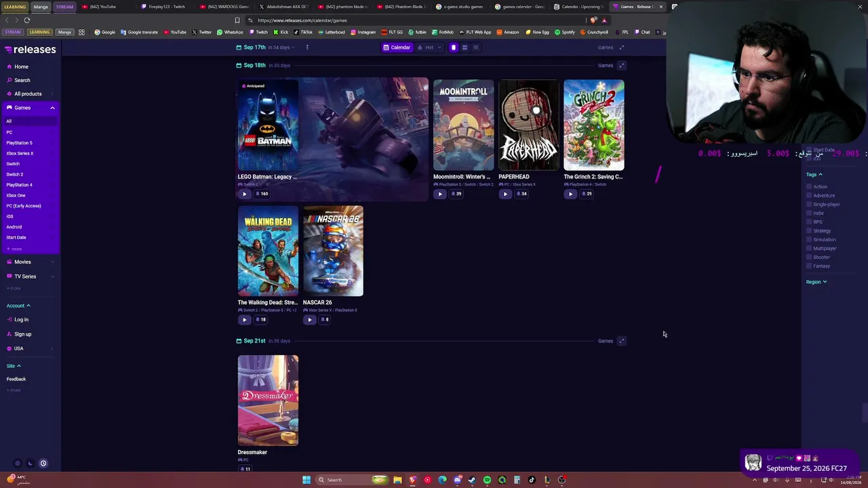868x488 pixels.
Task: Open the LEGO Batman cover thumbnail
Action: pyautogui.click(x=268, y=125)
